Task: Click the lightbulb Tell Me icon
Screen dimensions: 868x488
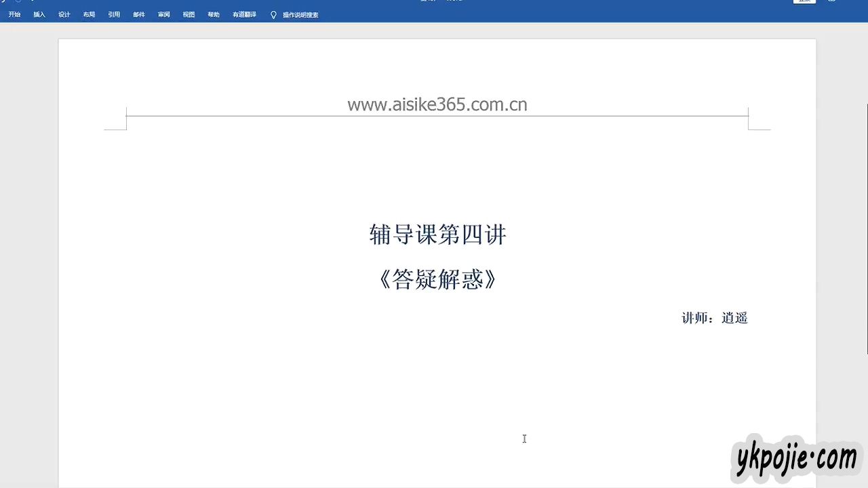Action: [x=273, y=14]
